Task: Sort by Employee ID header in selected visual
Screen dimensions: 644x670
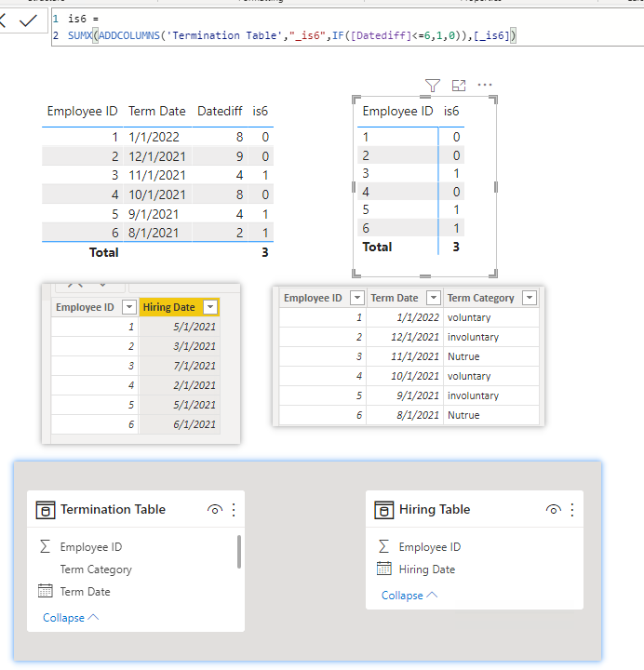Action: point(397,111)
